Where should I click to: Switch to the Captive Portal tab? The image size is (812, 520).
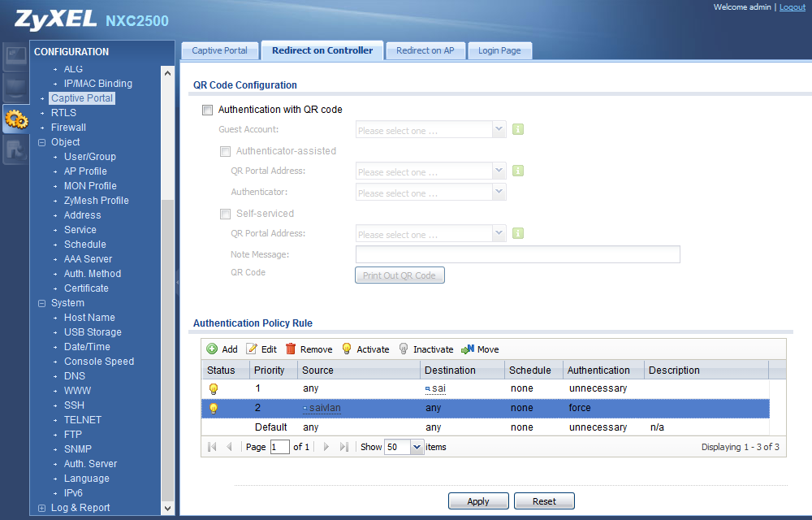click(x=219, y=50)
